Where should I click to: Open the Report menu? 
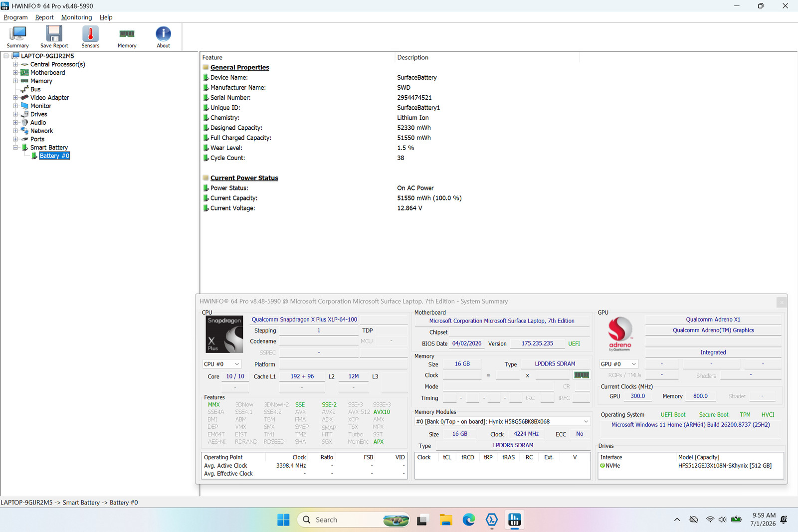(44, 17)
